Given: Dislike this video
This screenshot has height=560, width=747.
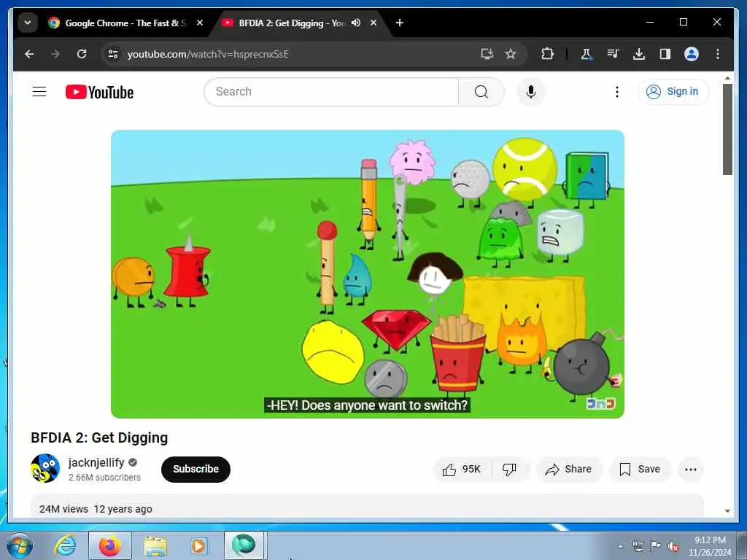Looking at the screenshot, I should (510, 470).
